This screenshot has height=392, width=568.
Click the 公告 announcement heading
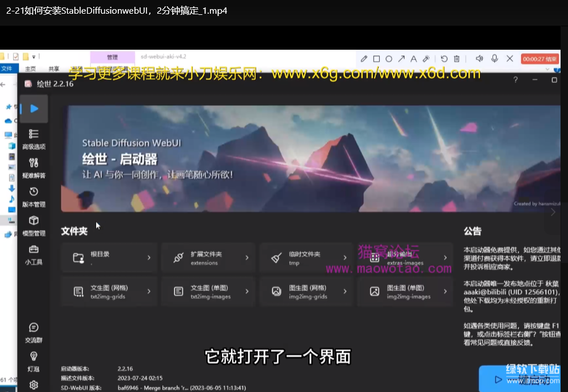[x=472, y=231]
